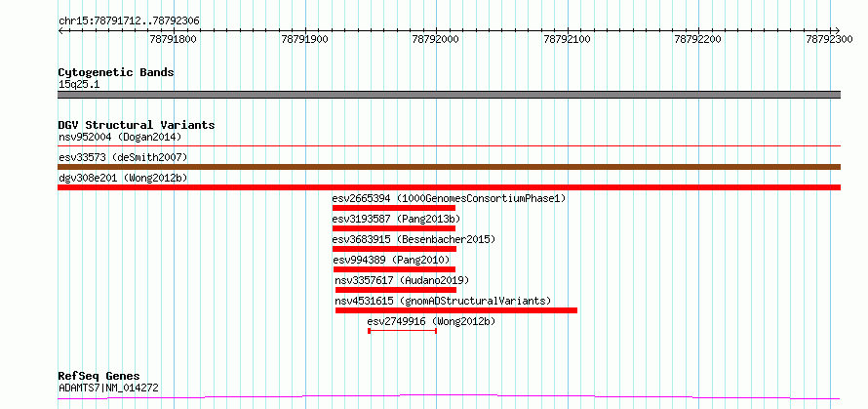Open gene ADAMTS7|NM_014272 label
The height and width of the screenshot is (409, 868).
pyautogui.click(x=108, y=388)
